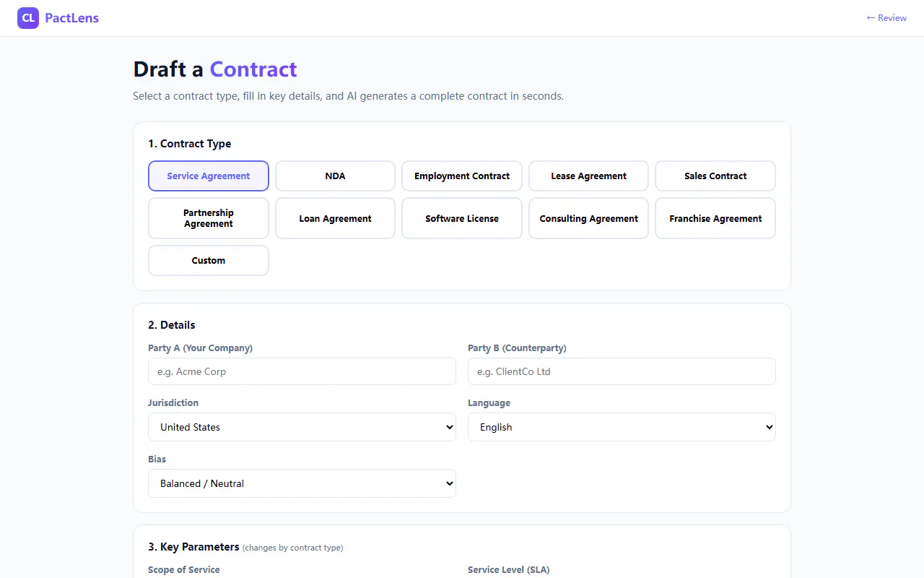Viewport: 924px width, 578px height.
Task: Choose the Software License type
Action: coord(462,218)
